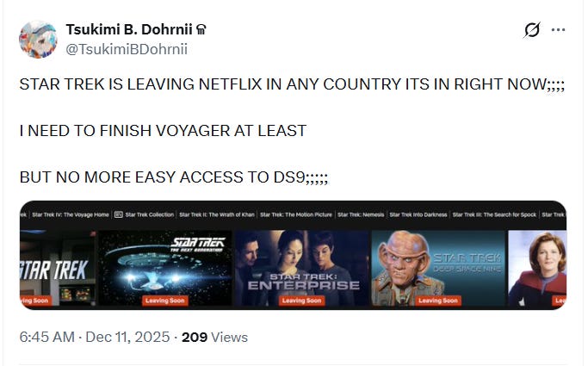The image size is (588, 366).
Task: Click the Star Trek Into Darkness tag
Action: (418, 214)
